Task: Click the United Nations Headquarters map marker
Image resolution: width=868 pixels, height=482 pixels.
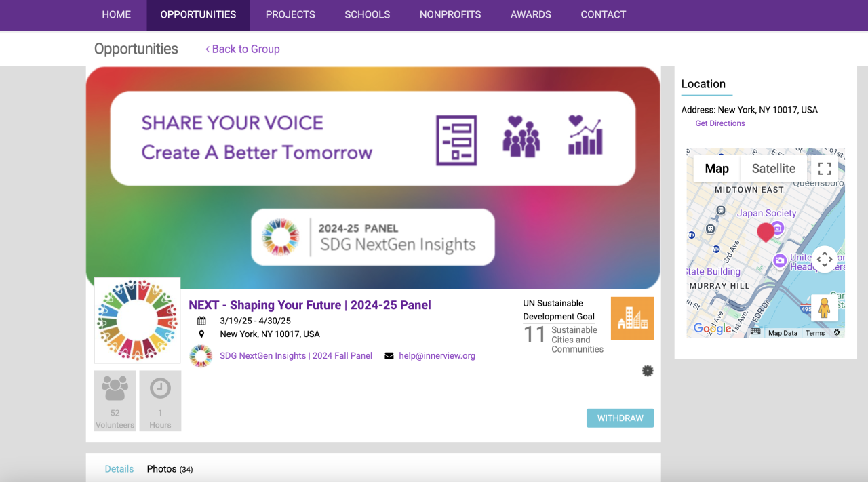Action: (x=780, y=260)
